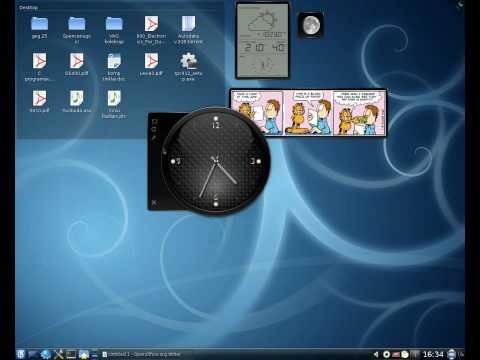
Task: Open the volume speaker tray icon
Action: (x=376, y=354)
